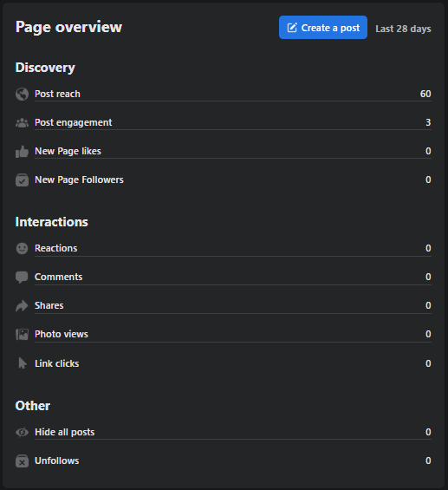Viewport: 448px width, 490px height.
Task: Select the Post engagement label
Action: (x=73, y=122)
